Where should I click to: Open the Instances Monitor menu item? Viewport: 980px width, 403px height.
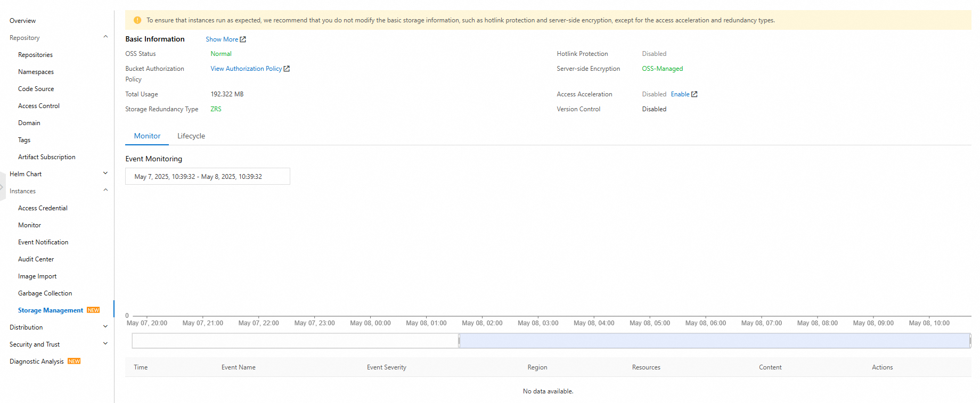click(x=29, y=225)
